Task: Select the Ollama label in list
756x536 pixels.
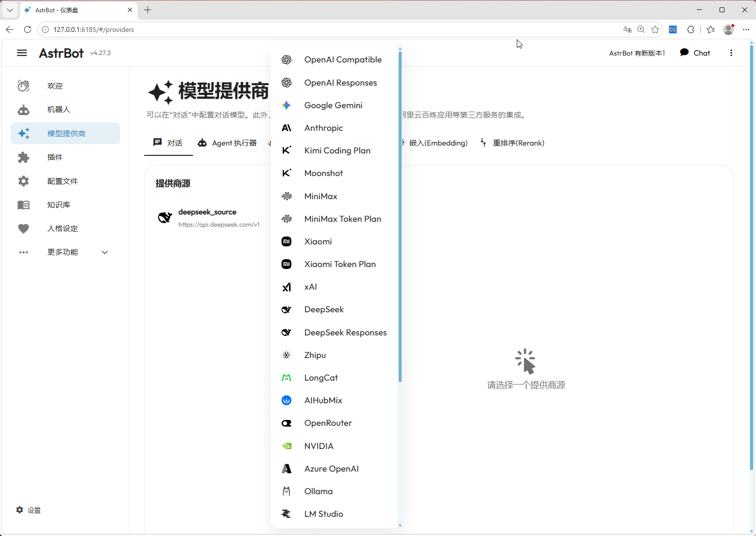Action: point(318,491)
